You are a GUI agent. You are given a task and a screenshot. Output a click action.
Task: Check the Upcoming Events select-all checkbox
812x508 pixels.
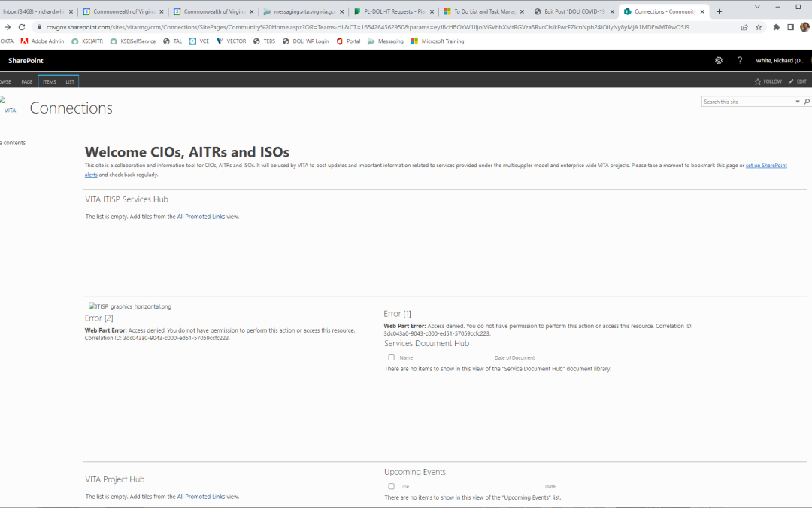(391, 486)
